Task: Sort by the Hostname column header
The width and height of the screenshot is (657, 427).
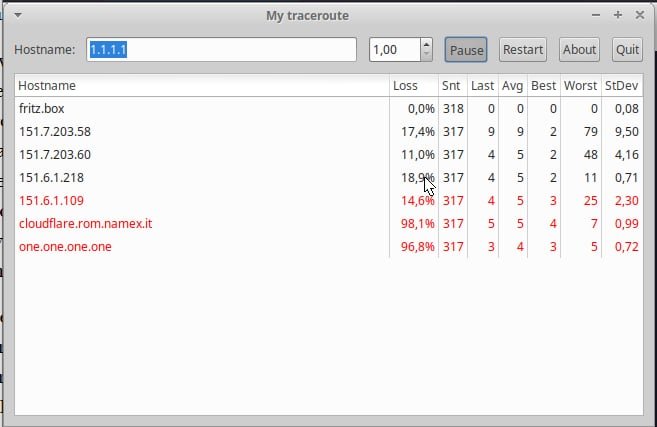Action: tap(200, 86)
